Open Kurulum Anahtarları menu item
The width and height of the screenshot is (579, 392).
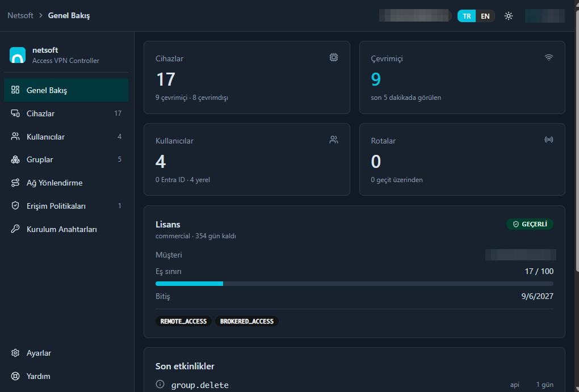click(66, 229)
